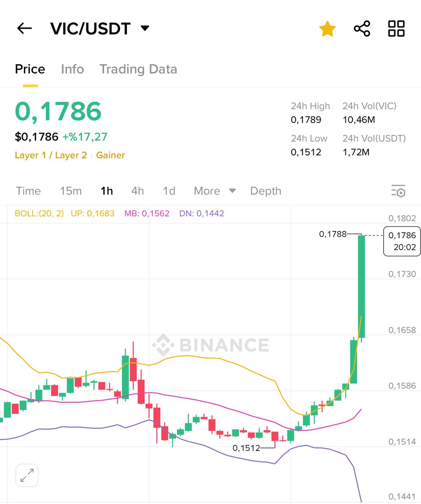Viewport: 421px width, 504px height.
Task: Open the four-square grid layout icon
Action: (396, 29)
